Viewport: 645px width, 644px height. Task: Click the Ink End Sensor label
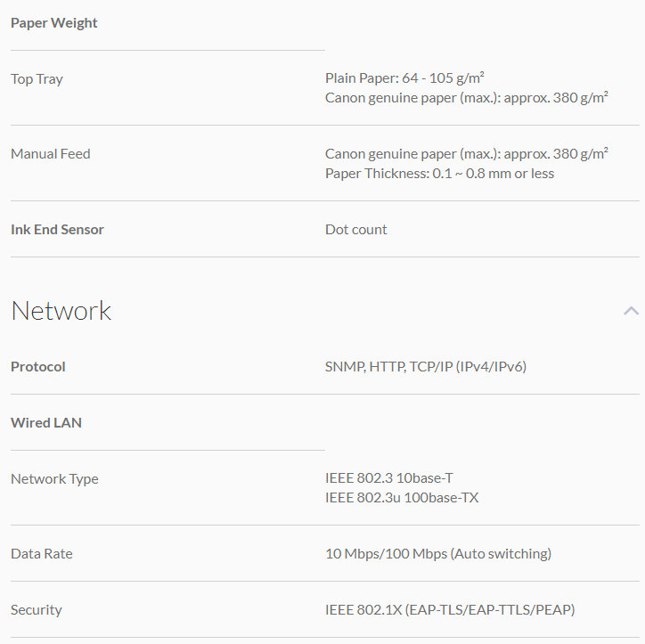point(57,230)
